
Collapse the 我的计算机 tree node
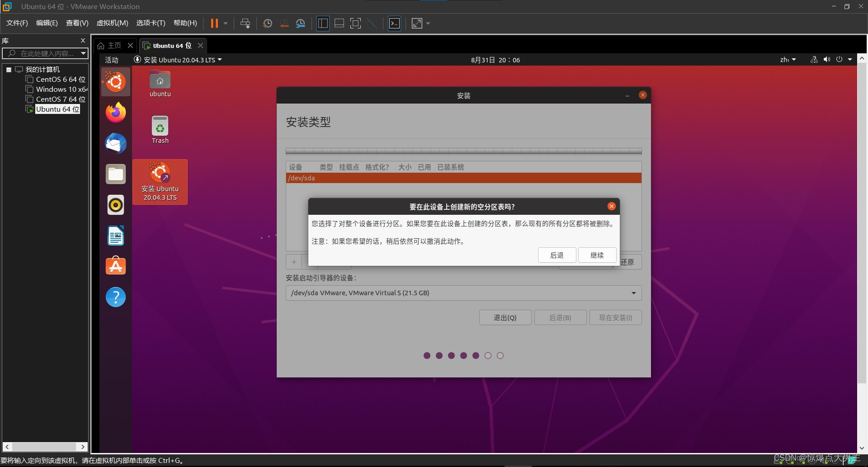9,70
